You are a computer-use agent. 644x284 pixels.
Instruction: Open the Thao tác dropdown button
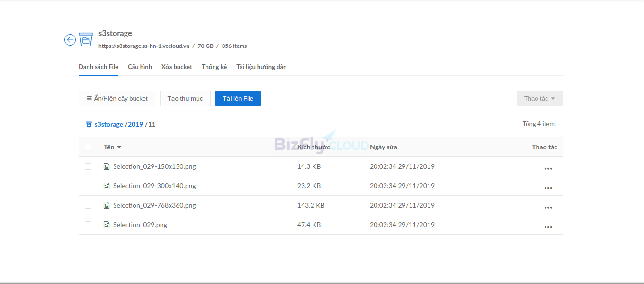click(539, 99)
